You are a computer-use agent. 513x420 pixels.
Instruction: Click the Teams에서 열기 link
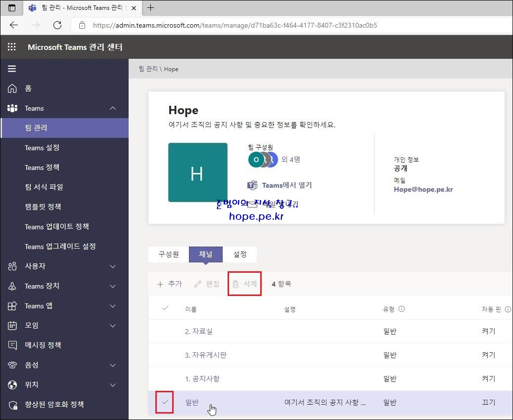pos(287,185)
